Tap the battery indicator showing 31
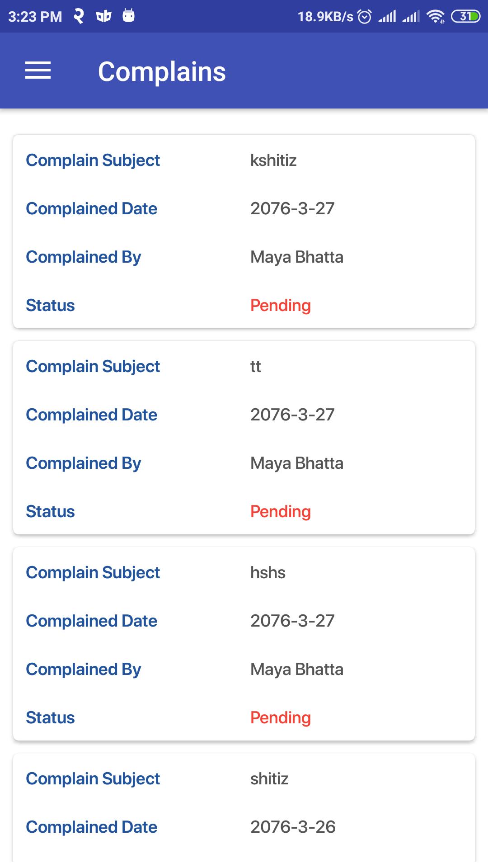Viewport: 488px width, 868px height. 465,17
